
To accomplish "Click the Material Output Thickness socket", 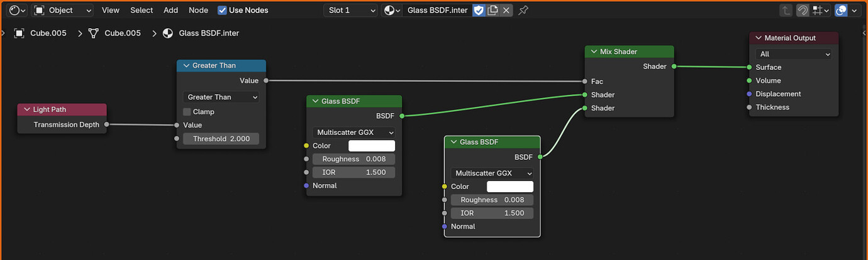I will 749,107.
